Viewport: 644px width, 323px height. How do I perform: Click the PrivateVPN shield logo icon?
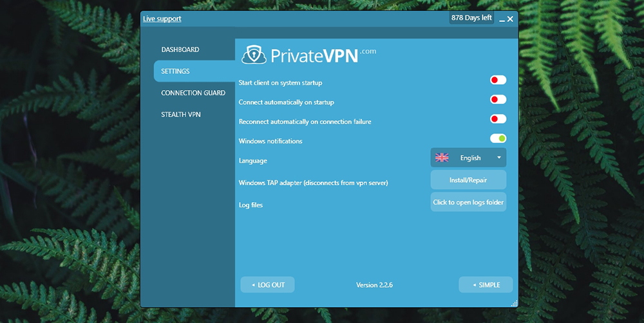coord(254,55)
